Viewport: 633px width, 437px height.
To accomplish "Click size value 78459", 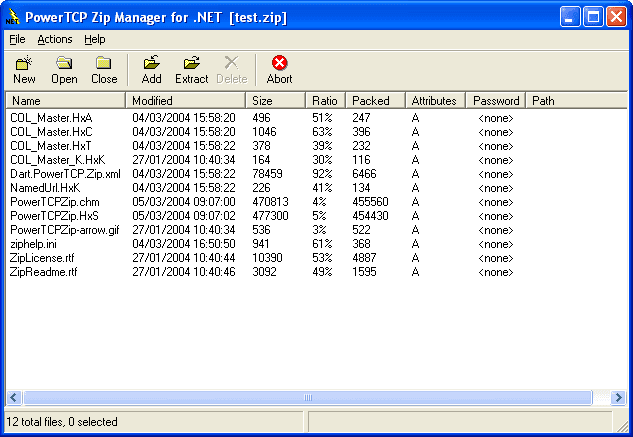I will pos(267,174).
